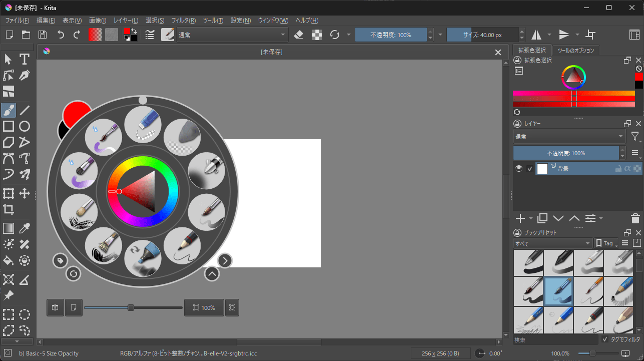
Task: Select the Fill tool
Action: click(8, 260)
